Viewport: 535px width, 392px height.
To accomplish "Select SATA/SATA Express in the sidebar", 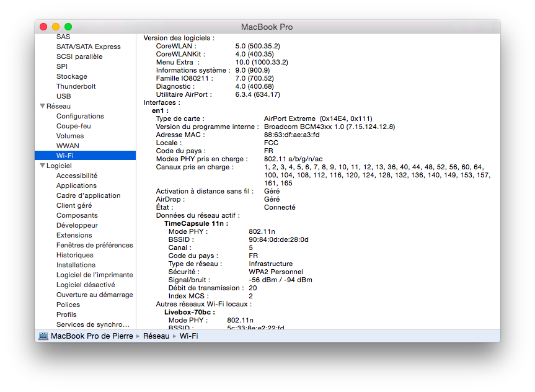I will (89, 47).
